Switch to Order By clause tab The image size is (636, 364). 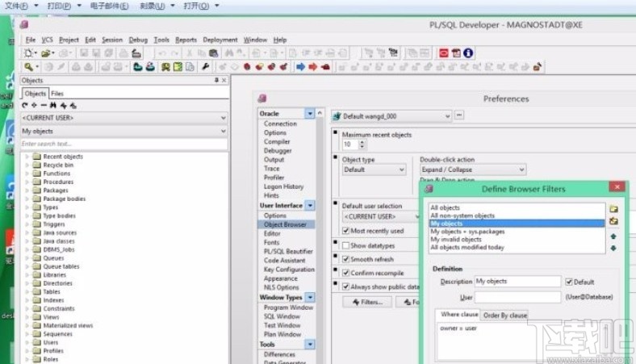[x=505, y=316]
